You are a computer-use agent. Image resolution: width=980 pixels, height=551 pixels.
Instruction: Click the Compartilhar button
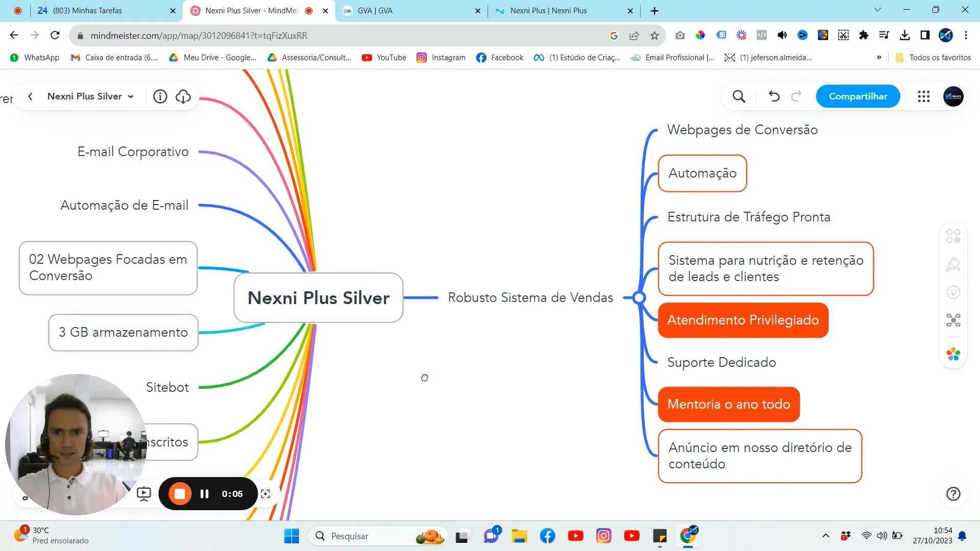tap(857, 96)
